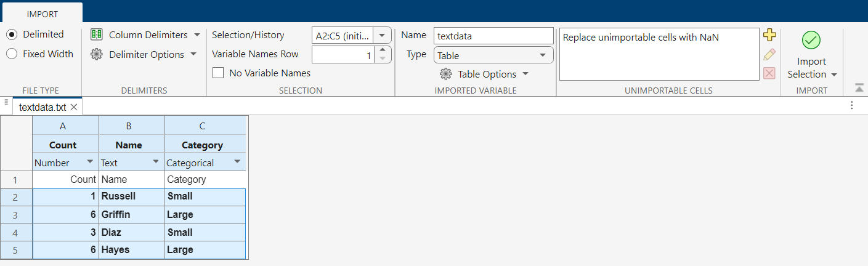Click the Name field containing textdata
The image size is (868, 266).
[x=493, y=36]
